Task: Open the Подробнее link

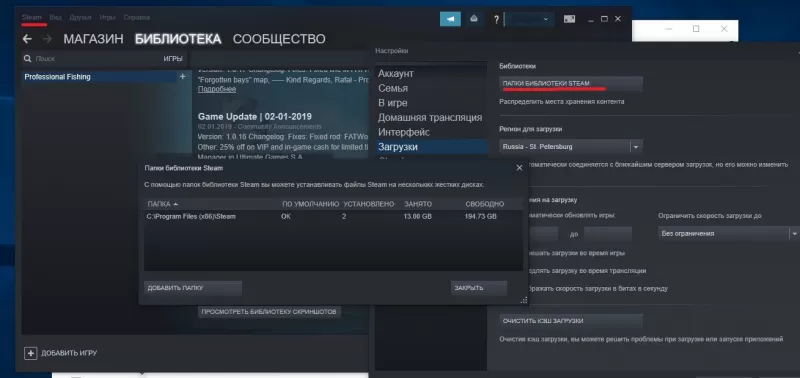Action: click(x=217, y=89)
